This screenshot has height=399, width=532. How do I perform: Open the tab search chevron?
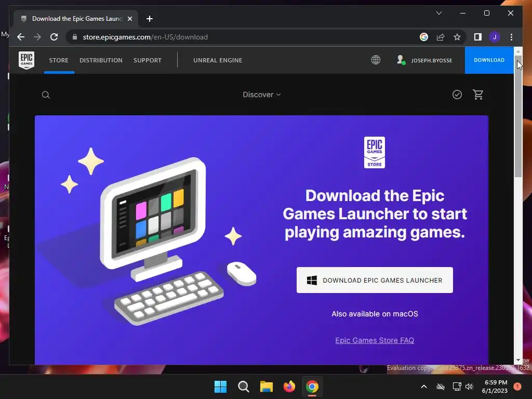(x=438, y=13)
